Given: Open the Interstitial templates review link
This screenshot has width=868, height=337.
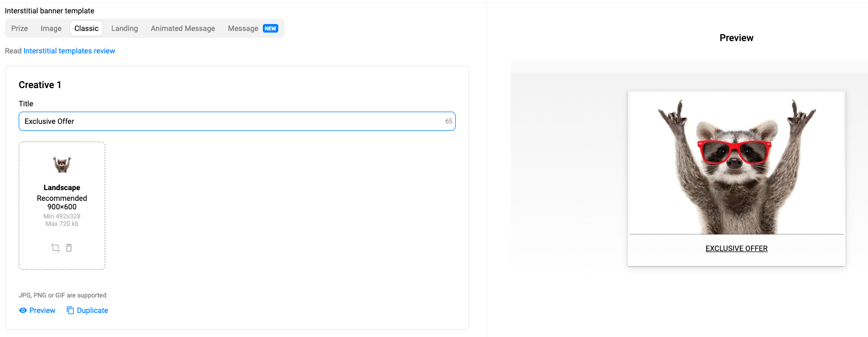Looking at the screenshot, I should pyautogui.click(x=69, y=51).
